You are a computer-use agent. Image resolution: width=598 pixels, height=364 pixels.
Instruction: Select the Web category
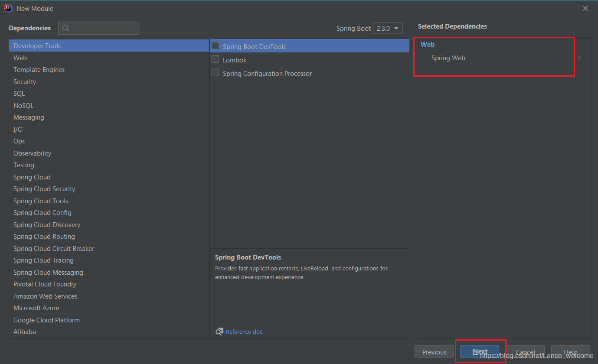[109, 58]
